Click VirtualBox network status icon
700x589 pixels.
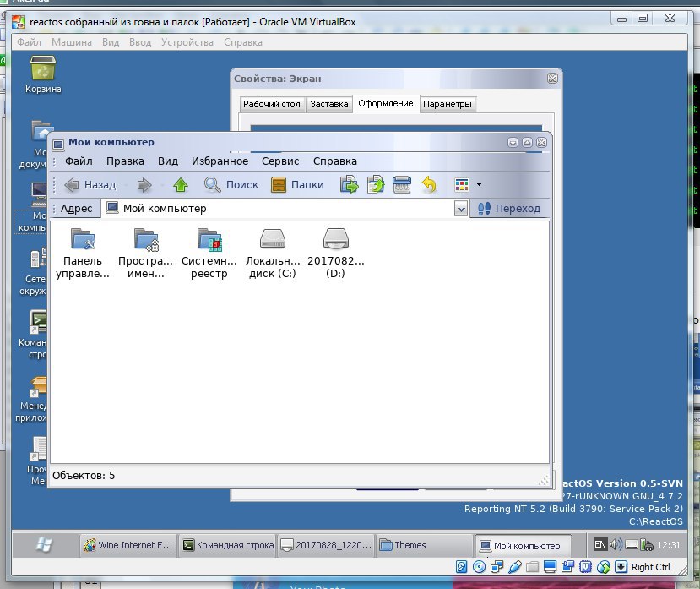click(497, 567)
